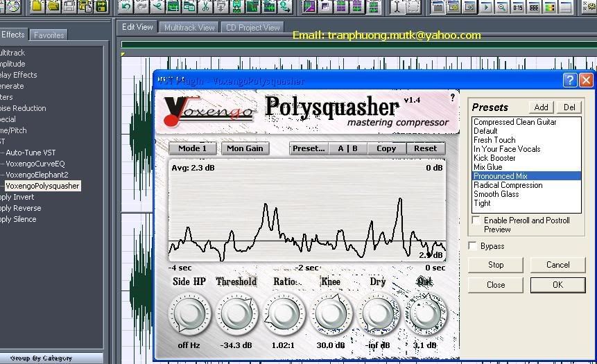This screenshot has width=597, height=364.
Task: Click the CD disc toolbar icon
Action: coord(13,6)
